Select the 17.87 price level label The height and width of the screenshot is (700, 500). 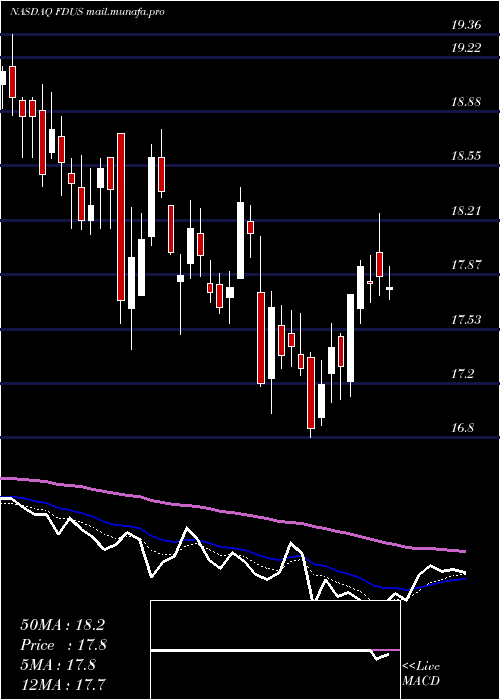(466, 265)
